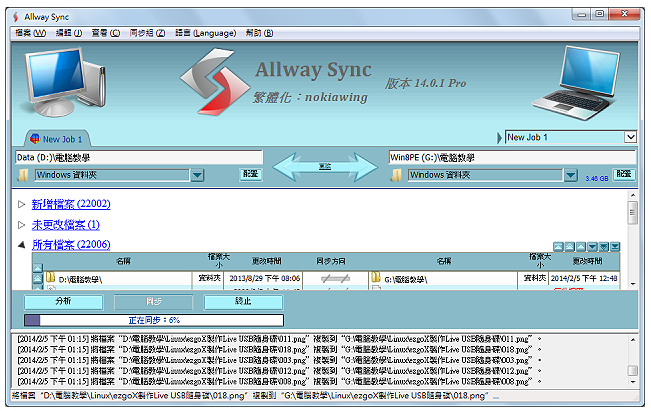Viewport: 651px width, 411px height.
Task: Expand the 未更改檔案 (1) section triangle
Action: 22,225
